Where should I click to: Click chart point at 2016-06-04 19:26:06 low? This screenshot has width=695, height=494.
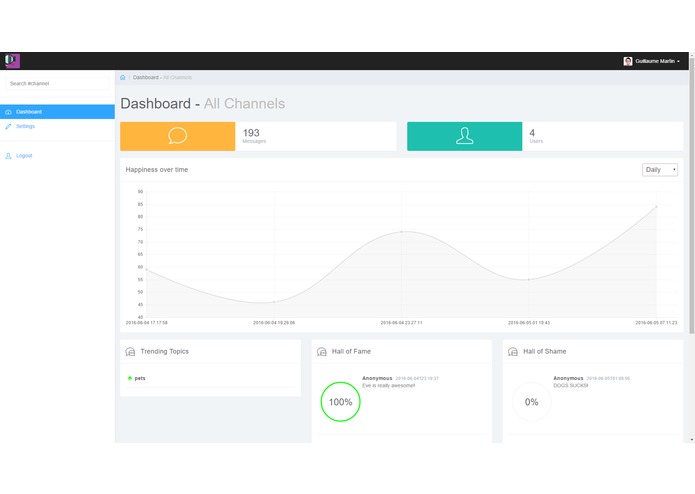(274, 302)
